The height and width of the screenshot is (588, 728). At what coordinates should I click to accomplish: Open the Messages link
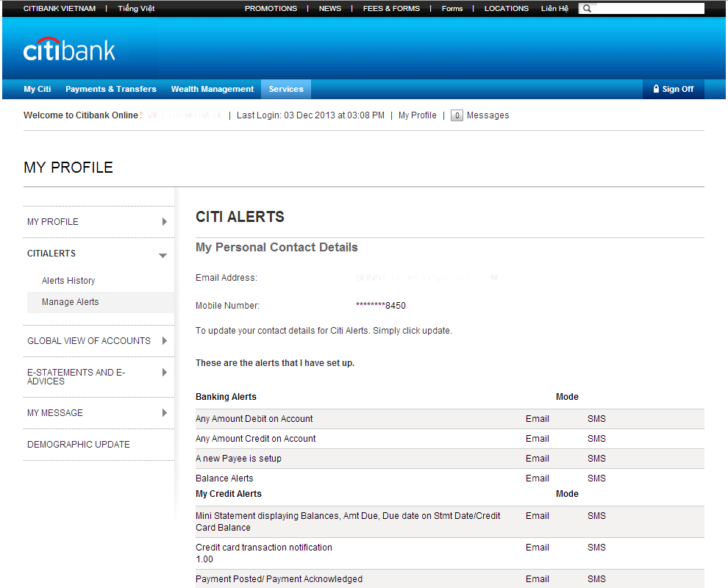[x=488, y=115]
